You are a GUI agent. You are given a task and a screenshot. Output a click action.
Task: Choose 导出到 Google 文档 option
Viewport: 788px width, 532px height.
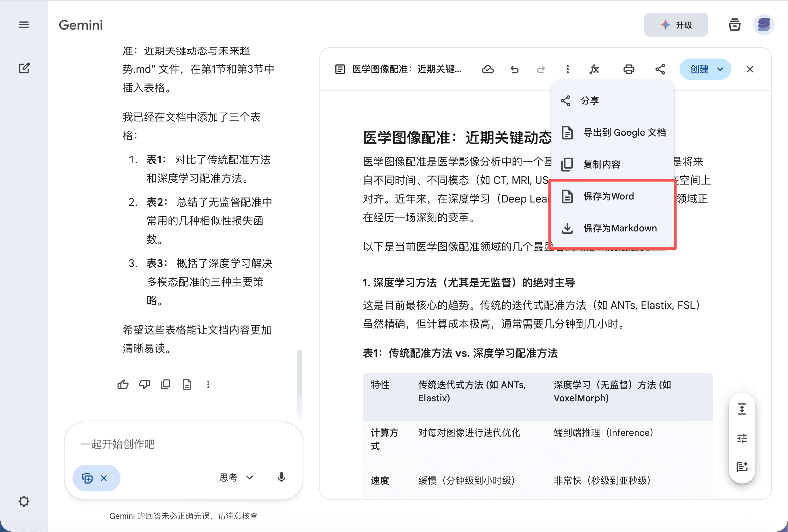pyautogui.click(x=624, y=132)
